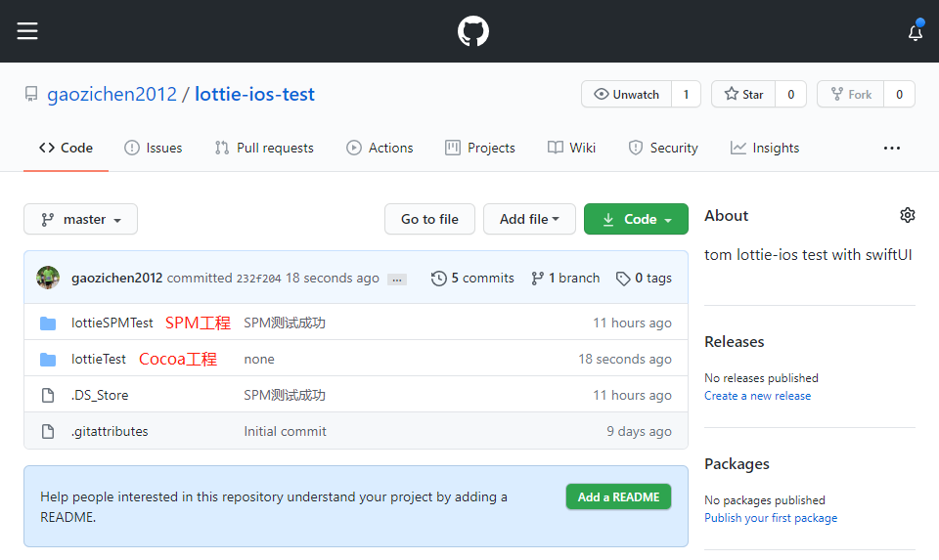Click Publish your first package link
939x560 pixels.
[x=771, y=518]
